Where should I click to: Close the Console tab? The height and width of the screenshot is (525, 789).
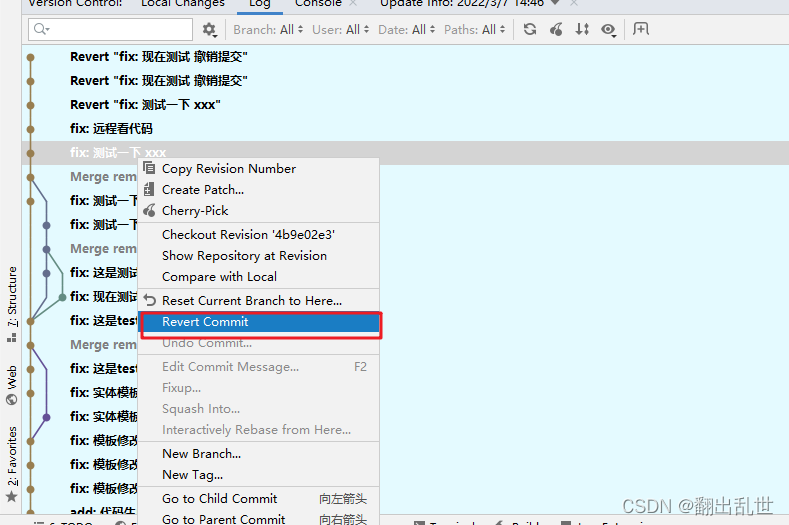tap(353, 4)
